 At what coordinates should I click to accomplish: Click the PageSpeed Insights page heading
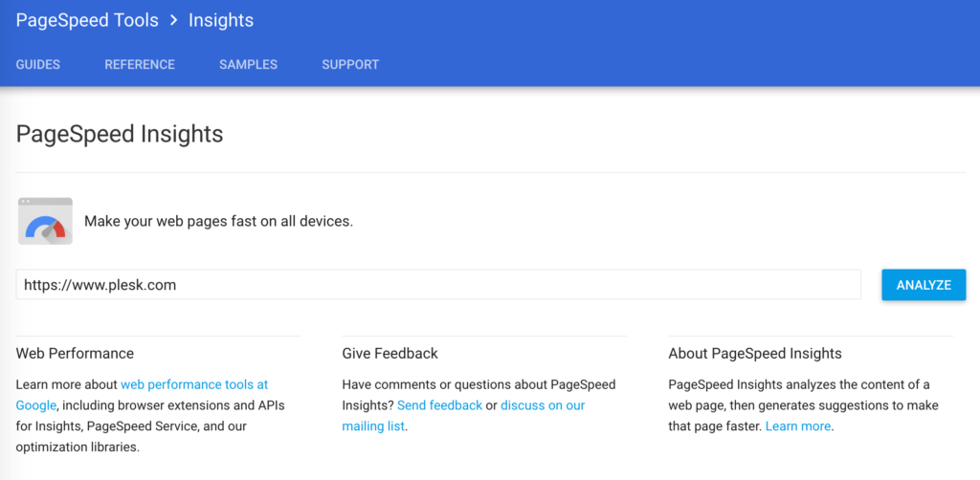click(x=120, y=134)
